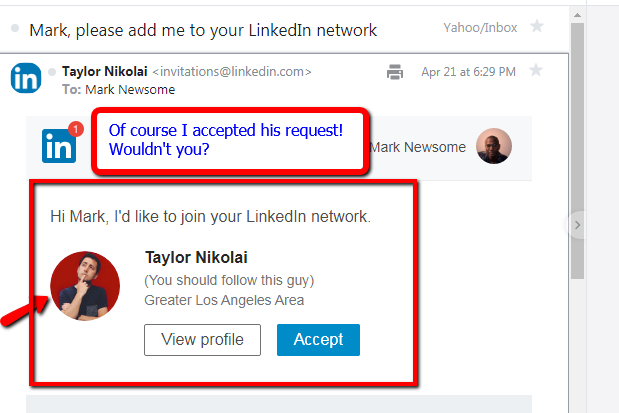Click the Apr 21 at 6:29 PM timestamp
This screenshot has height=413, width=619.
click(x=468, y=72)
